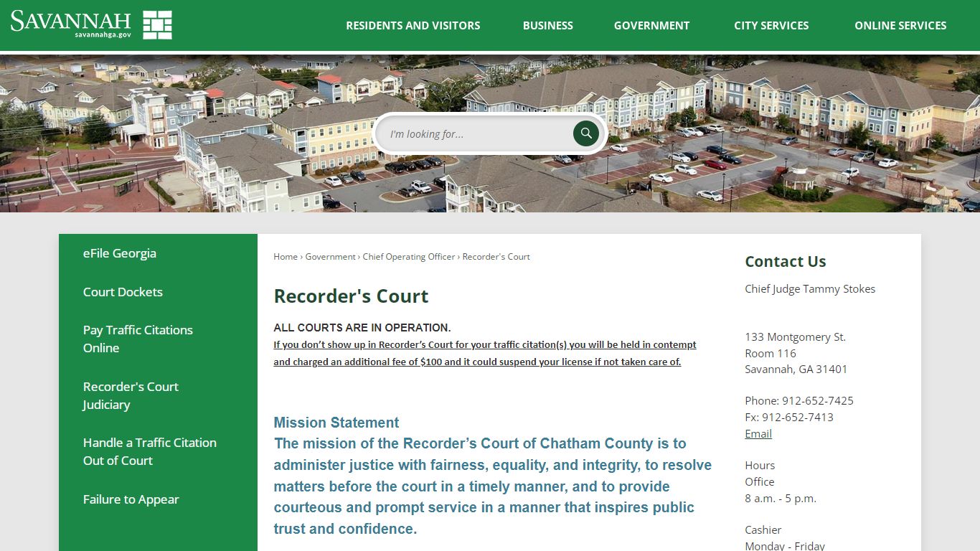The width and height of the screenshot is (980, 551).
Task: Click the Contact Us heading
Action: (786, 262)
